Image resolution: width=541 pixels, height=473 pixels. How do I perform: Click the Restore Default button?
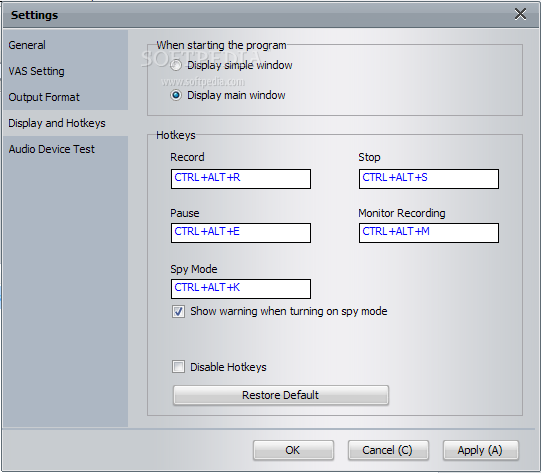281,395
